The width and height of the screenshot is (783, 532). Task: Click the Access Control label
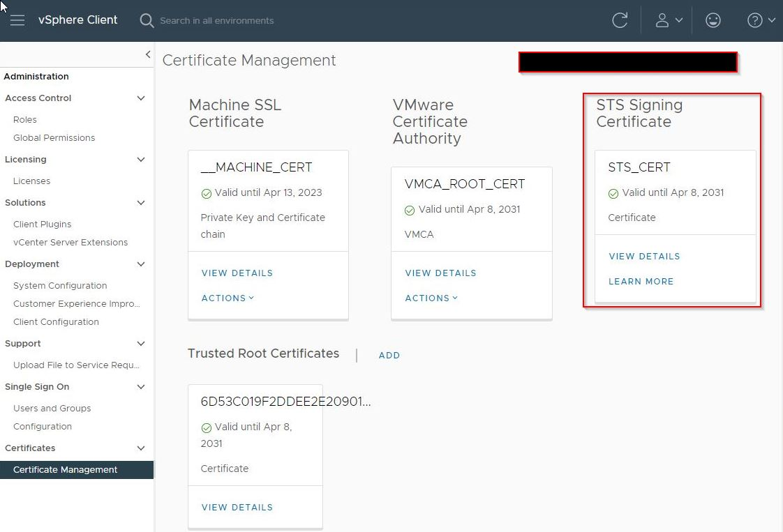pyautogui.click(x=38, y=98)
